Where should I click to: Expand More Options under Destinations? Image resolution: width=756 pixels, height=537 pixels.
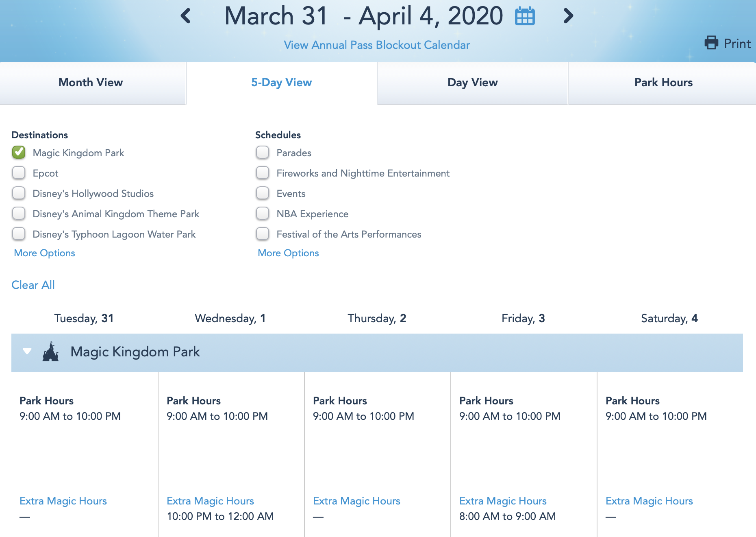point(44,253)
